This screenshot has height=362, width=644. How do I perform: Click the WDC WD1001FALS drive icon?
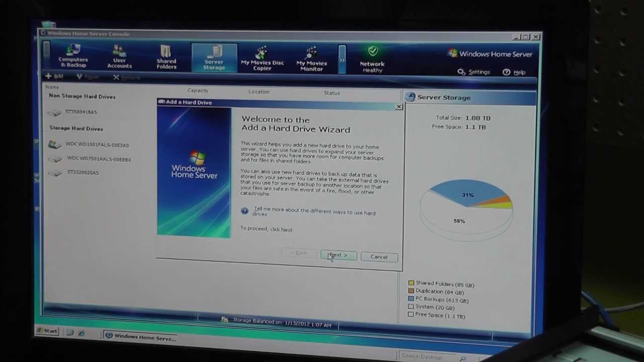click(x=54, y=145)
